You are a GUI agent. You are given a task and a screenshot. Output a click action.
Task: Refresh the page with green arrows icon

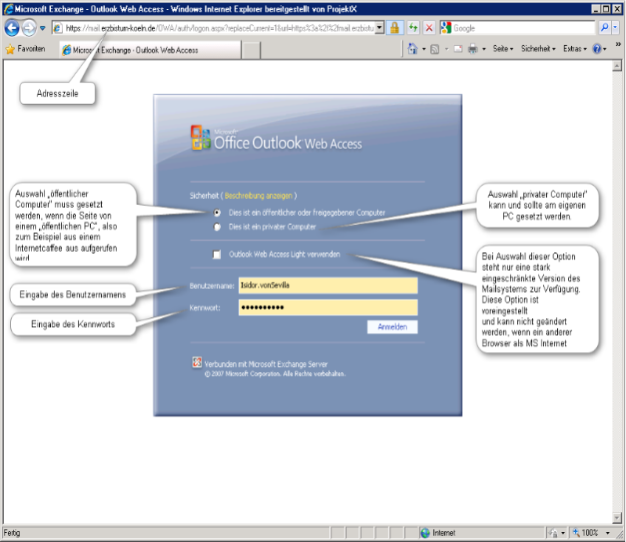[x=413, y=28]
